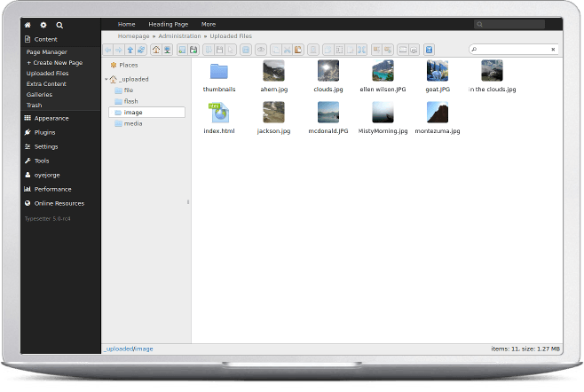
Task: Click the home icon in the admin sidebar
Action: (28, 25)
